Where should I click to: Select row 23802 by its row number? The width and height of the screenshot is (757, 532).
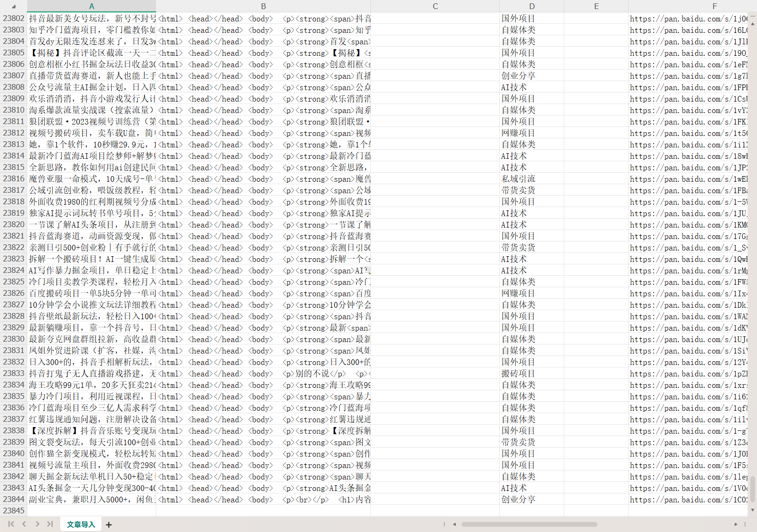coord(13,18)
